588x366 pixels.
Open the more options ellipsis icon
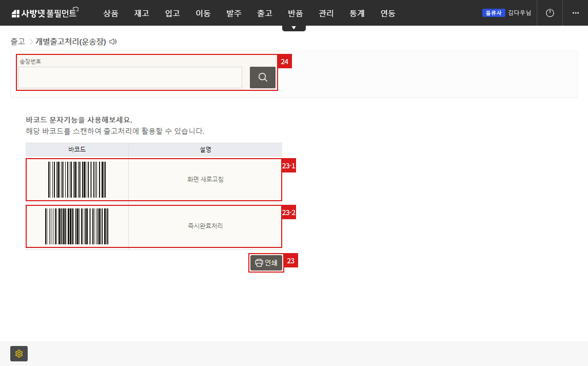coord(576,13)
